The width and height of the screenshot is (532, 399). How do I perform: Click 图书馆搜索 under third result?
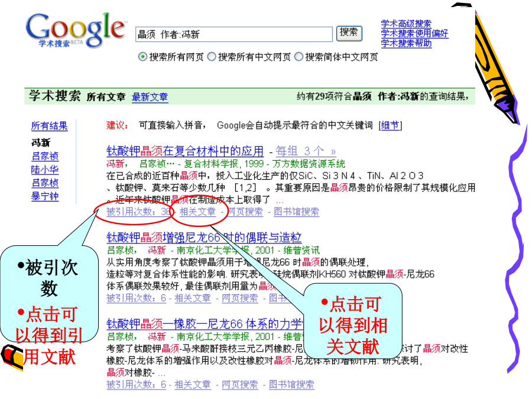point(291,384)
